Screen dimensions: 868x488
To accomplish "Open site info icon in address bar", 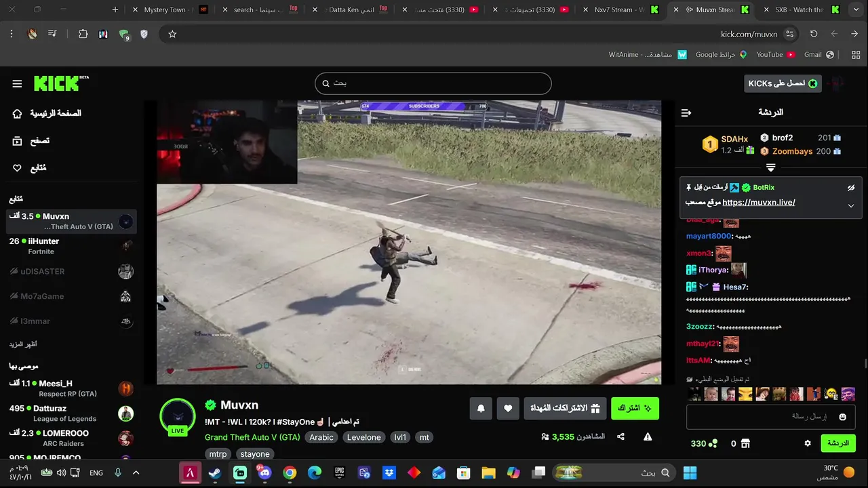I will point(789,34).
